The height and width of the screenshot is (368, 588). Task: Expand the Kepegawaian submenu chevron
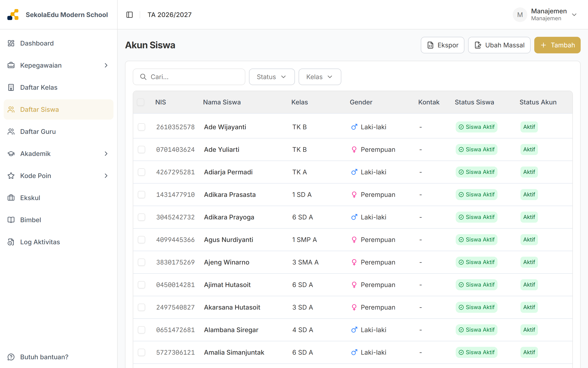106,65
